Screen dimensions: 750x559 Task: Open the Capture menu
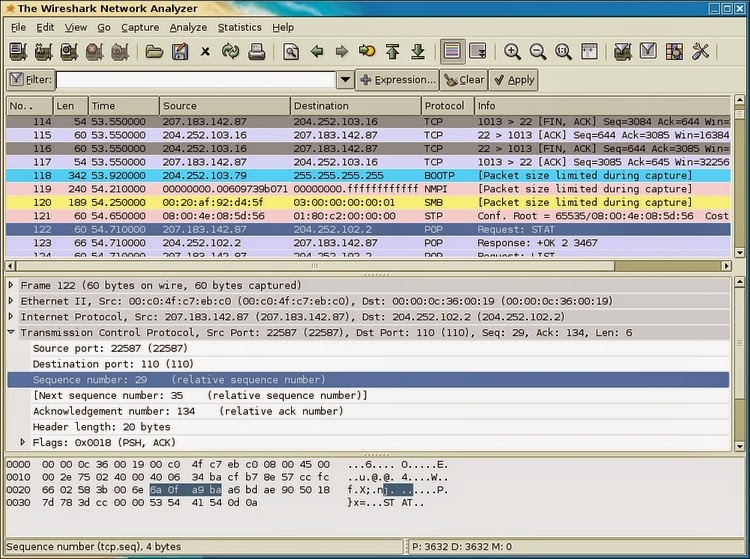pos(140,27)
